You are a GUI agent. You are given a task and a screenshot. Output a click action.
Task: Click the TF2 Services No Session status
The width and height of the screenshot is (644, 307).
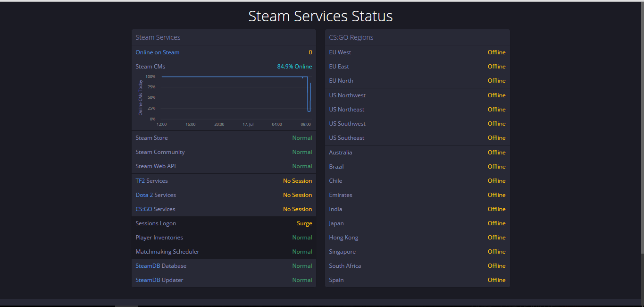(x=298, y=181)
